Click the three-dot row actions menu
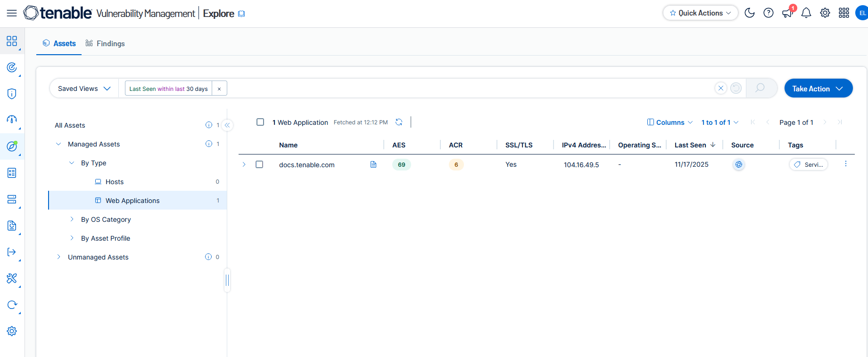This screenshot has width=868, height=357. coord(845,164)
